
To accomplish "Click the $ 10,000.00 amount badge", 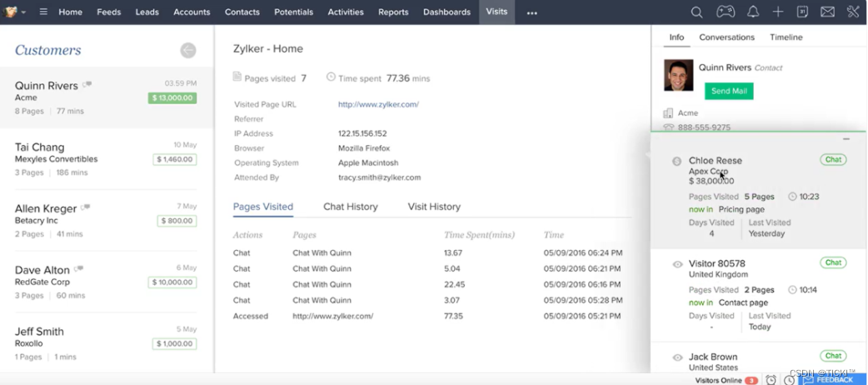I will point(172,282).
